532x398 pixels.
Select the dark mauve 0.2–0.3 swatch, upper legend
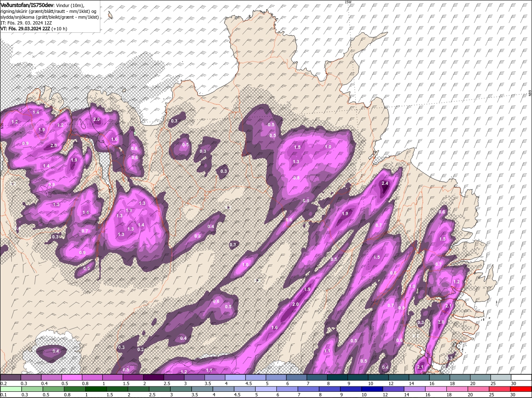coord(10,377)
